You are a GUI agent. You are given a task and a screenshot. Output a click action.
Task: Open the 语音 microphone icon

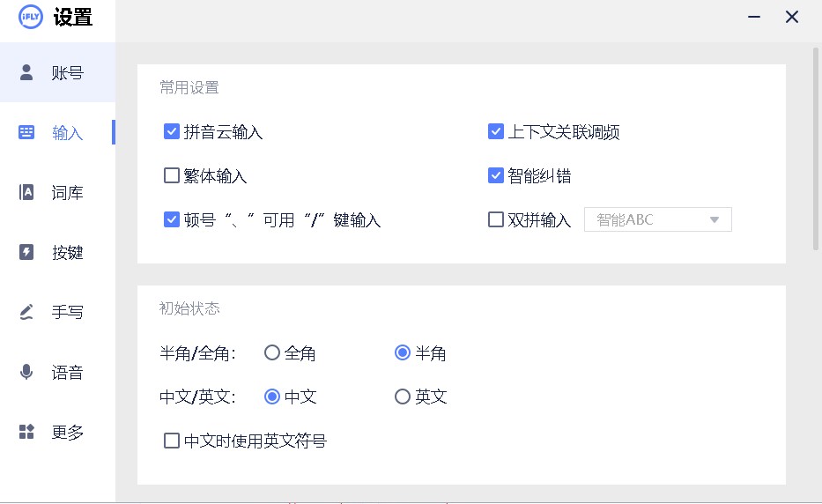[x=26, y=372]
